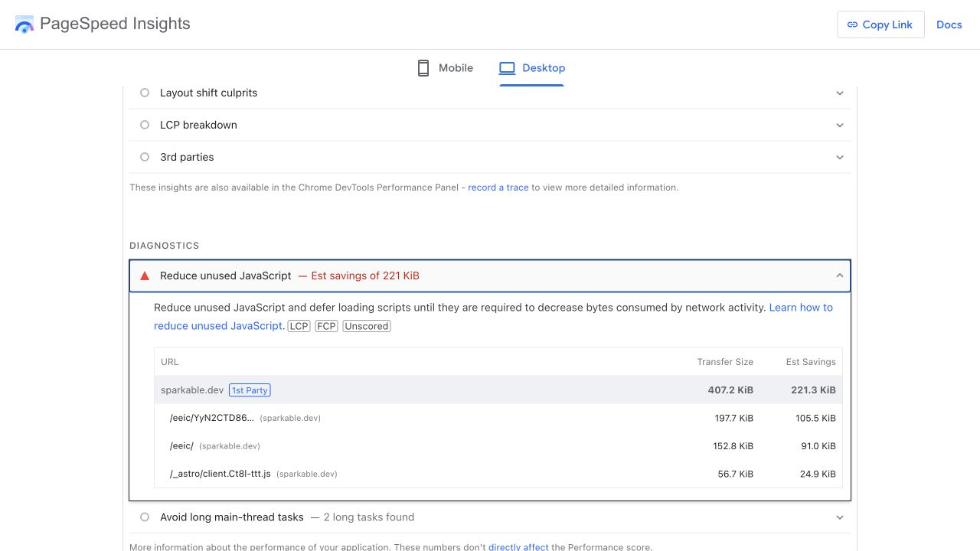
Task: Click the /eeic/ URL entry
Action: pos(181,445)
